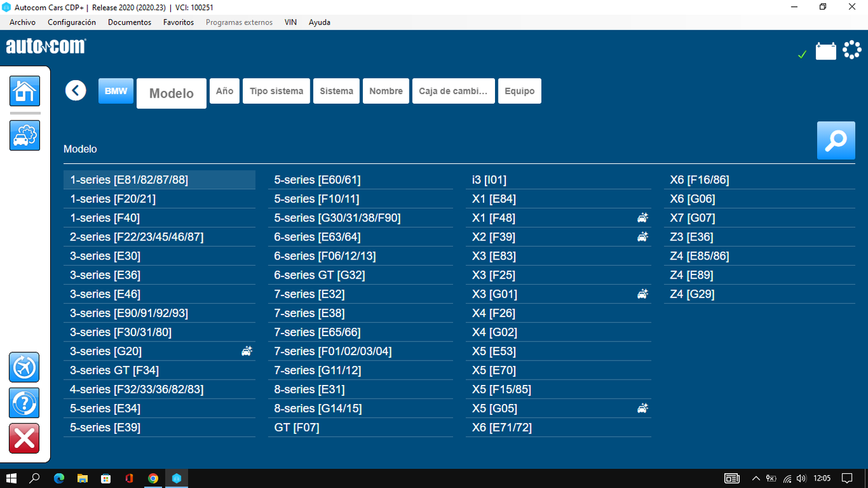This screenshot has width=868, height=488.
Task: Open the Favoritos menu
Action: (178, 22)
